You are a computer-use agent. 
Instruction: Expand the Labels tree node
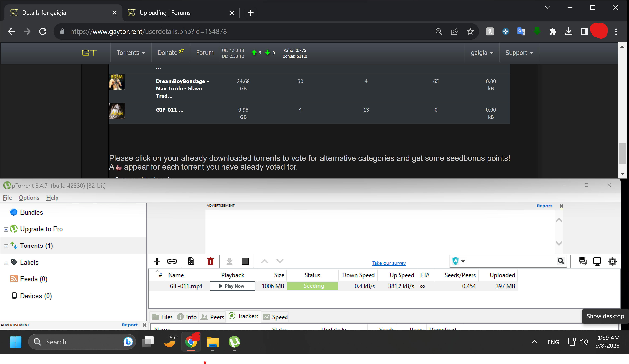6,263
